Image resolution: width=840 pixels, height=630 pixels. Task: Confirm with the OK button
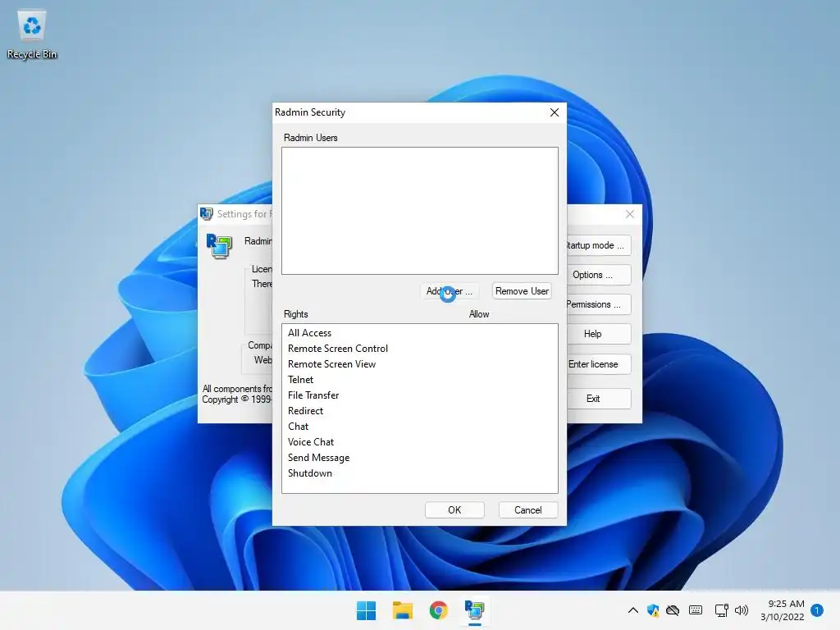coord(454,510)
